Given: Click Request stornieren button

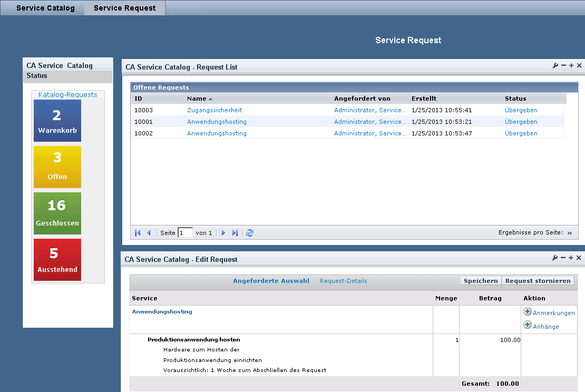Looking at the screenshot, I should point(538,281).
